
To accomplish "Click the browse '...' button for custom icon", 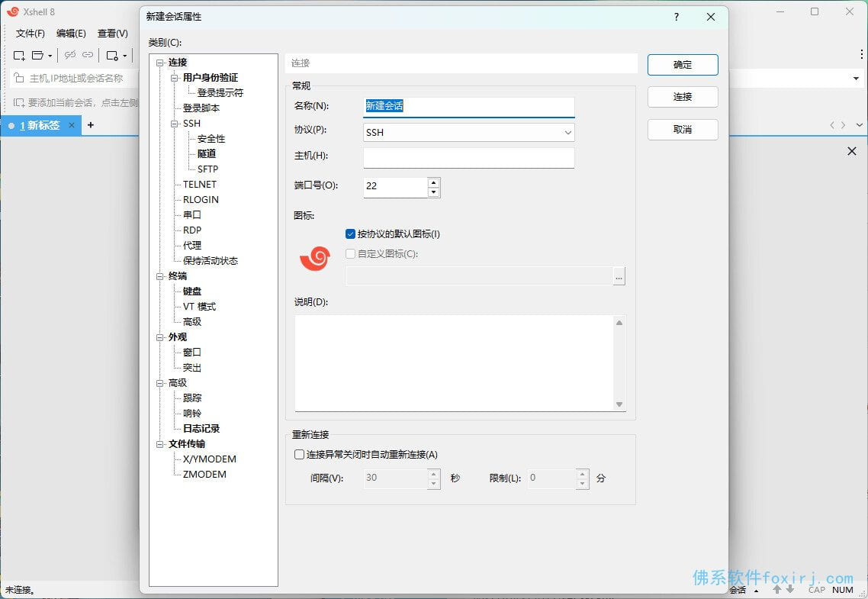I will 619,276.
